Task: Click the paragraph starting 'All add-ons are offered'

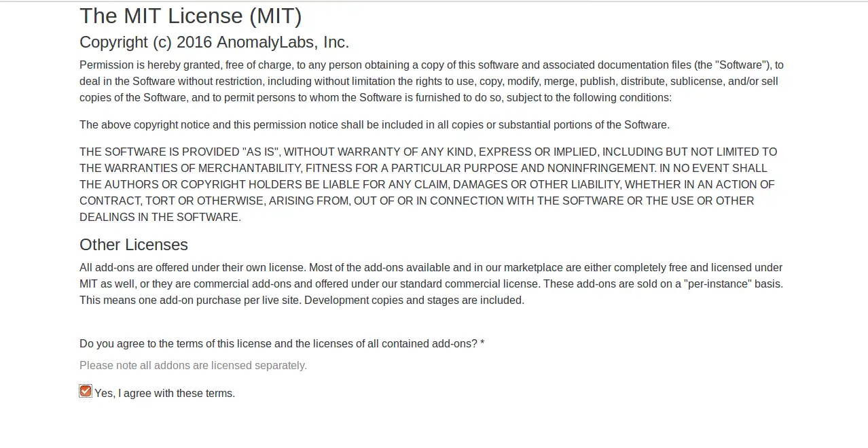Action: [431, 283]
